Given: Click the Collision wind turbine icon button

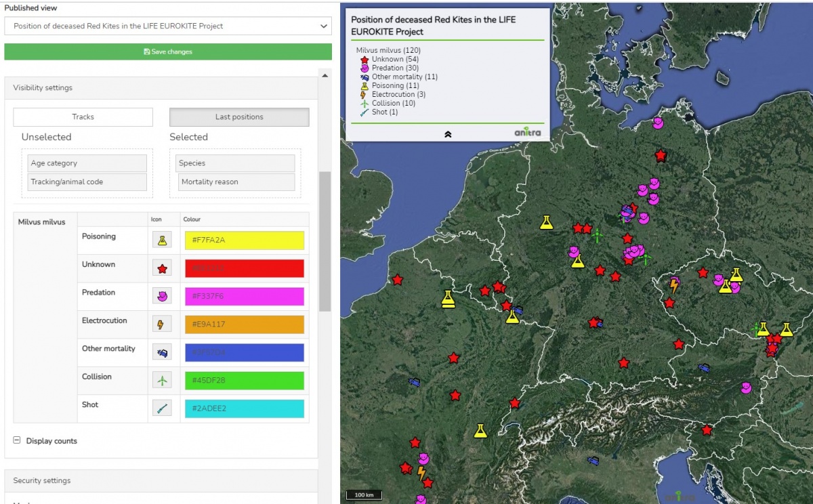Looking at the screenshot, I should (162, 381).
